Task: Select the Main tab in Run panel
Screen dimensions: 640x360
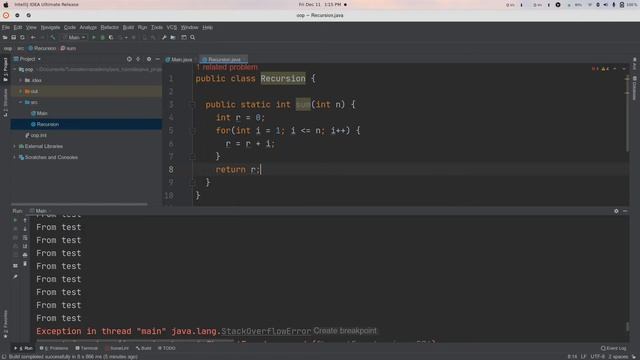Action: point(40,211)
